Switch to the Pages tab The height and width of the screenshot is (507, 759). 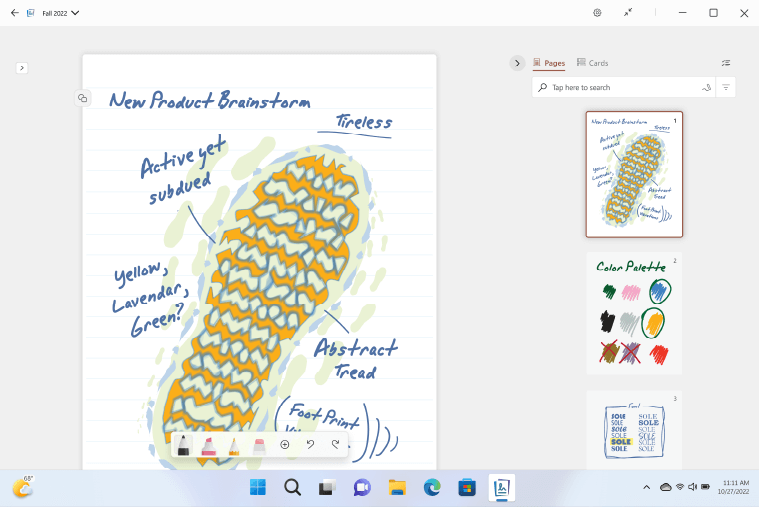tap(549, 63)
